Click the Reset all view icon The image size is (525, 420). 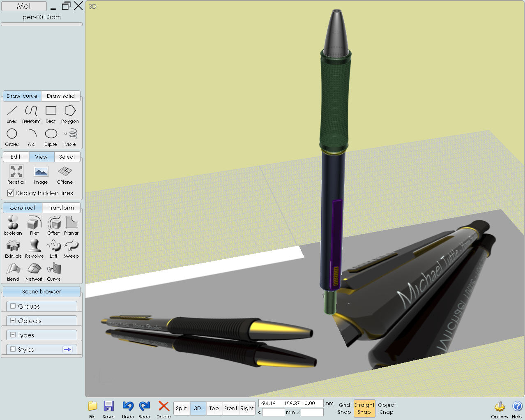[x=16, y=175]
